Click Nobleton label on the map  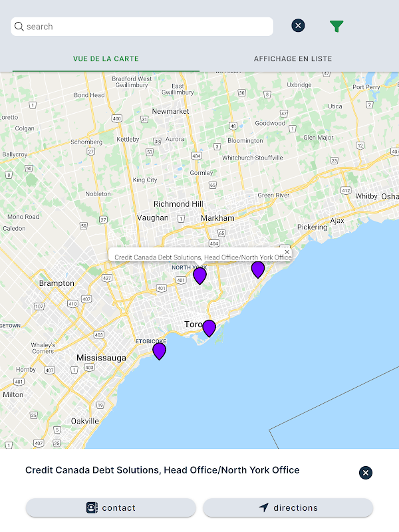[x=98, y=194]
